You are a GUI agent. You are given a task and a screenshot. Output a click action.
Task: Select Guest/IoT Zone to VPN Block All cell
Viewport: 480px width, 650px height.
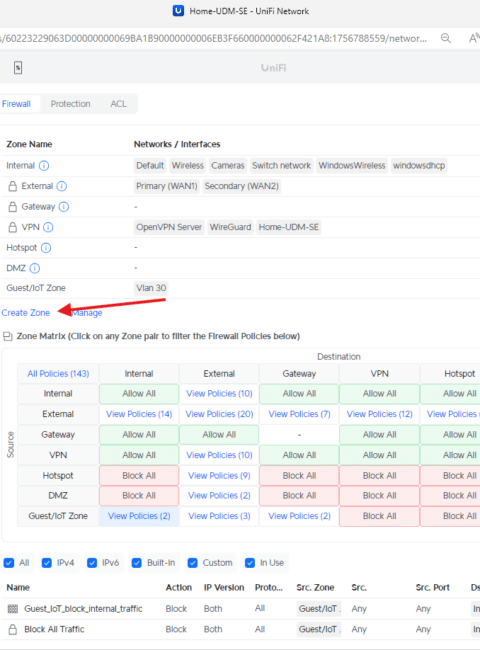[380, 516]
